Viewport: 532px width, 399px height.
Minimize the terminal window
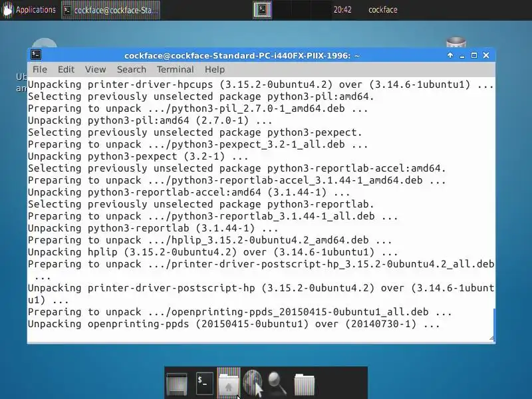tap(462, 56)
